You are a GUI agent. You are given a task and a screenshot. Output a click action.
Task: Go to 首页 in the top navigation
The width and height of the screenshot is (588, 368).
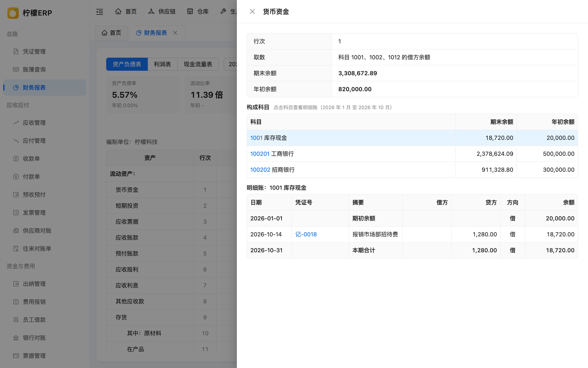[126, 11]
